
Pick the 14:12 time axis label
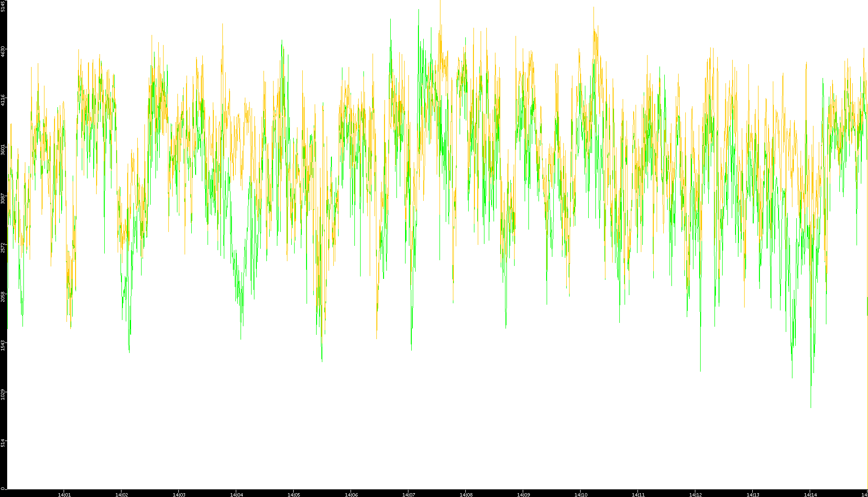(695, 495)
